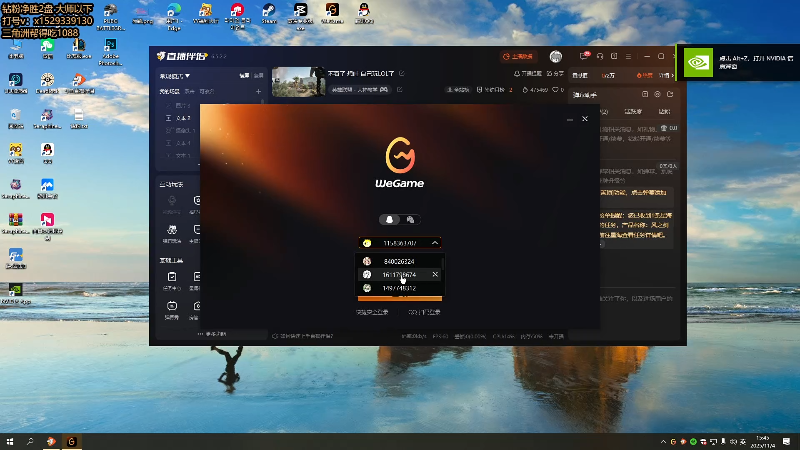Click the WeGame logo
Viewport: 800px width, 450px height.
[x=400, y=162]
